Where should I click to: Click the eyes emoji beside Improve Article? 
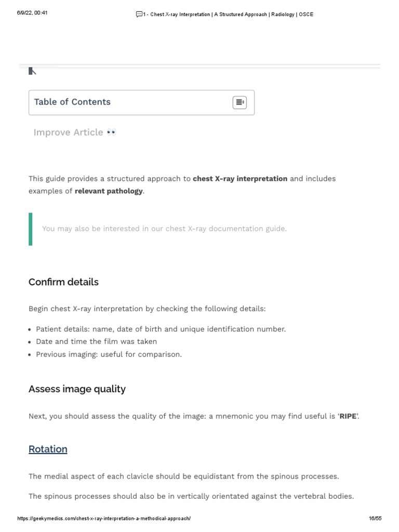pyautogui.click(x=111, y=132)
